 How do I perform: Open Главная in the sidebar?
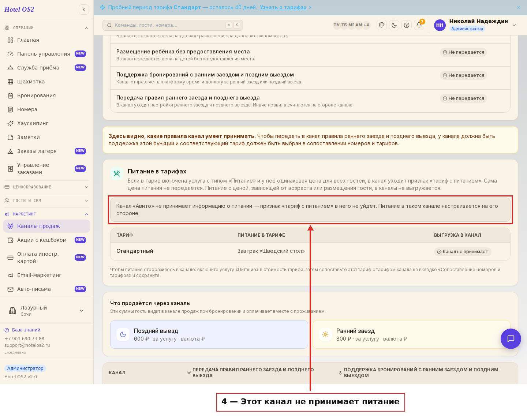click(46, 40)
